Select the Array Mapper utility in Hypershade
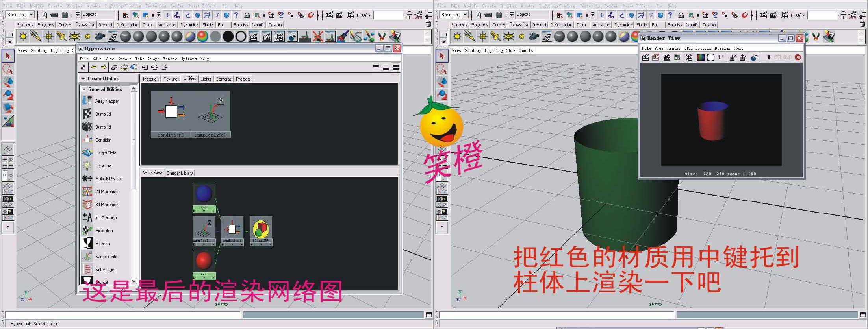The width and height of the screenshot is (868, 329). (x=100, y=101)
